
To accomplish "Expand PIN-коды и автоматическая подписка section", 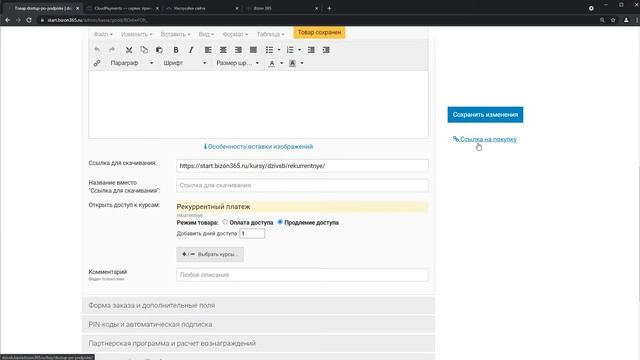I will (258, 324).
